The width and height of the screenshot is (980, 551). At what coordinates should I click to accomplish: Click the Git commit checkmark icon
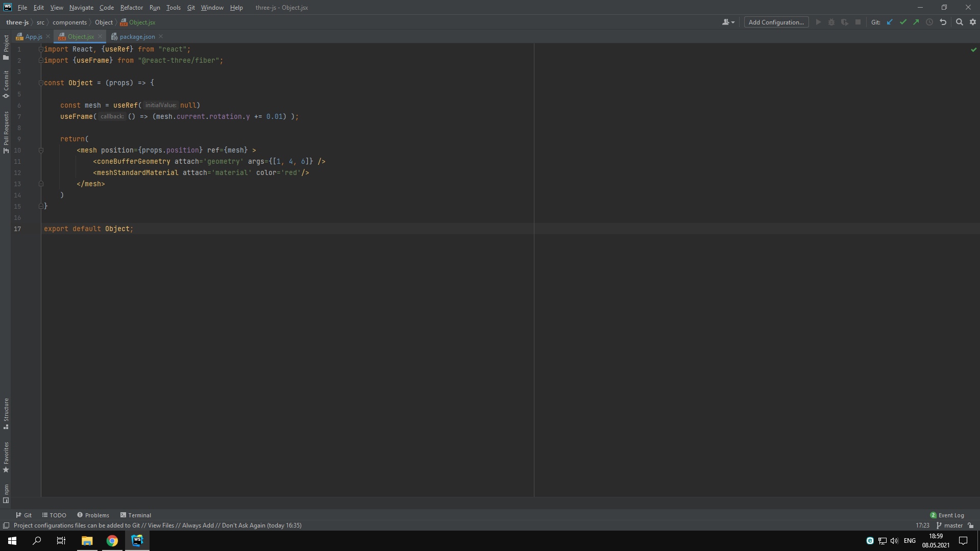coord(903,22)
